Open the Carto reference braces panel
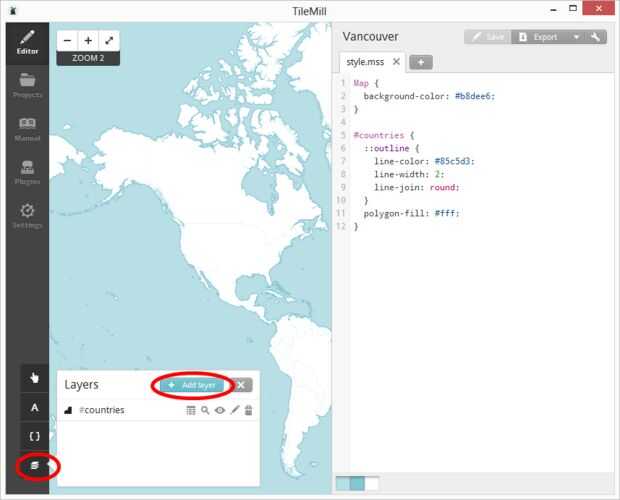Screen dimensions: 620x500 coord(35,436)
